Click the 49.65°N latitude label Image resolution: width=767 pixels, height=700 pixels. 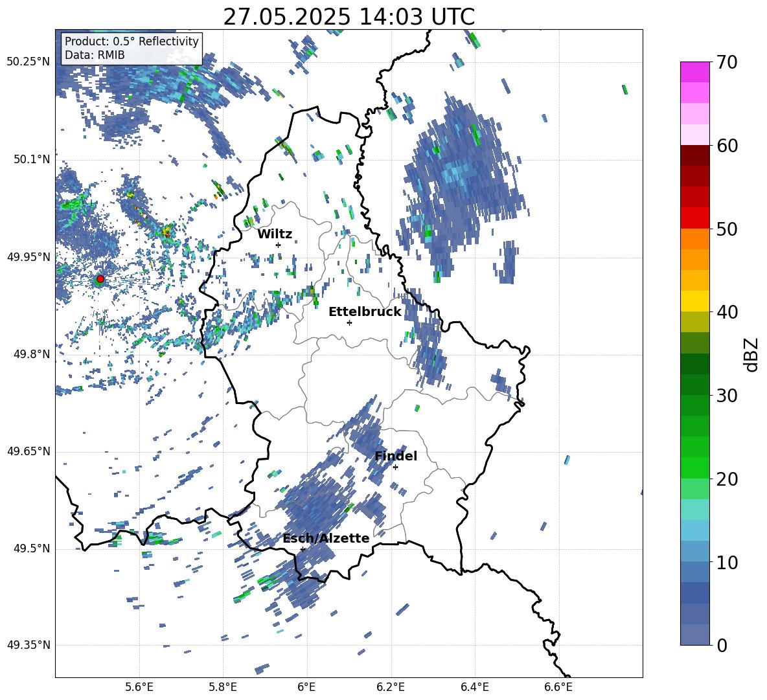tap(29, 451)
